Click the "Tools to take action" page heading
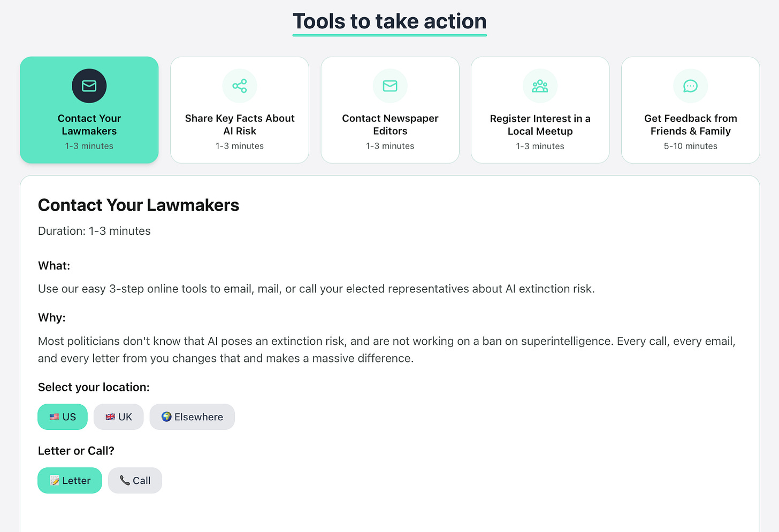This screenshot has height=532, width=779. 389,21
